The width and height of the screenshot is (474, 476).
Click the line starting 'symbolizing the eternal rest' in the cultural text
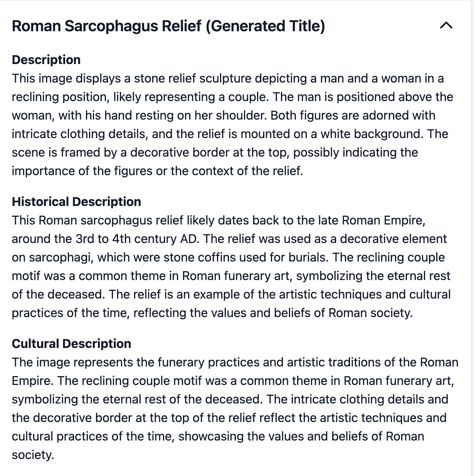[230, 399]
